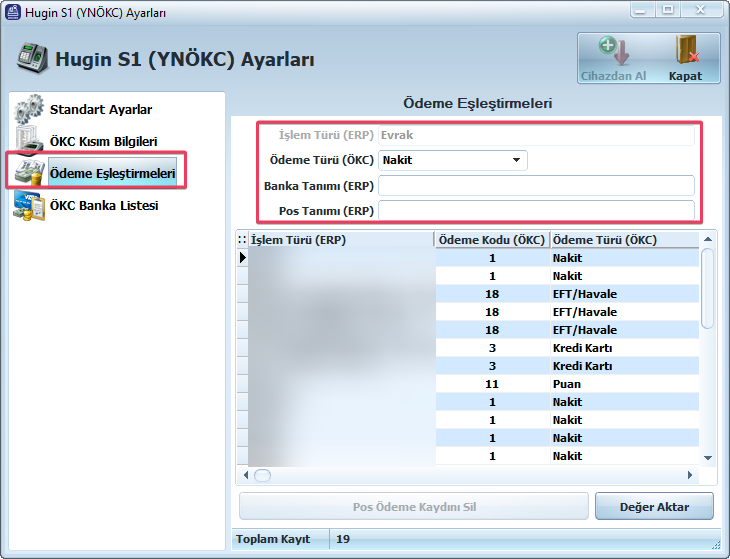Click the window resize grip
The image size is (730, 559).
click(x=716, y=545)
